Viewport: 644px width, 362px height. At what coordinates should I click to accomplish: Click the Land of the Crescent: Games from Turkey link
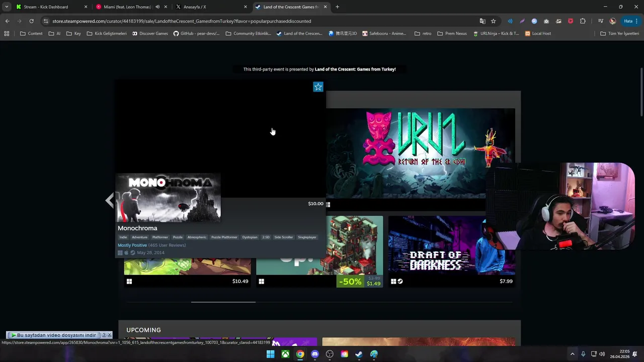pos(355,69)
